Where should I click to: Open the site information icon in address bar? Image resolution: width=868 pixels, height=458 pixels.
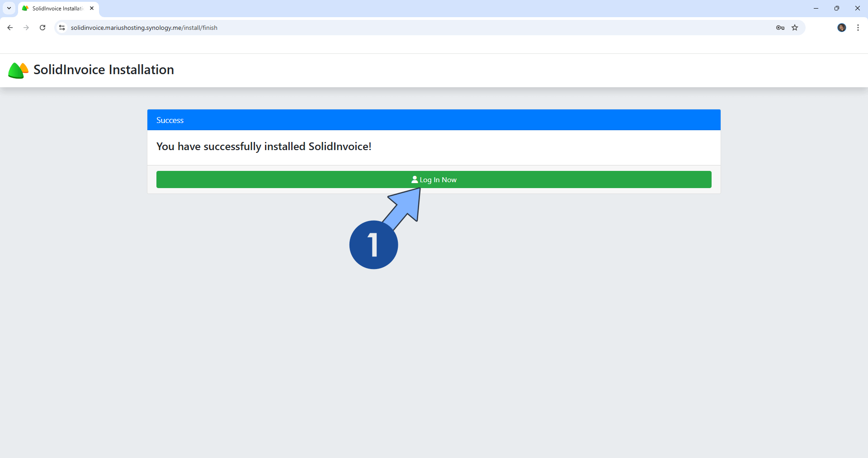[62, 28]
